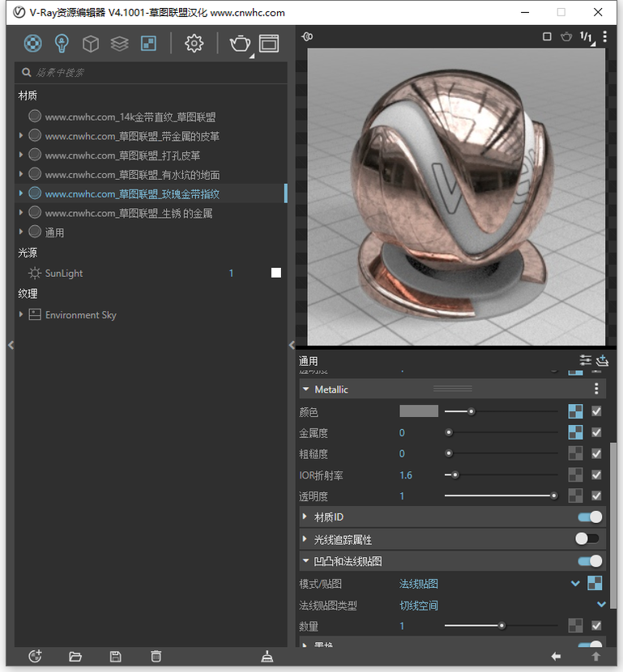Click the material preview render thumbnail
The height and width of the screenshot is (672, 623).
(456, 196)
